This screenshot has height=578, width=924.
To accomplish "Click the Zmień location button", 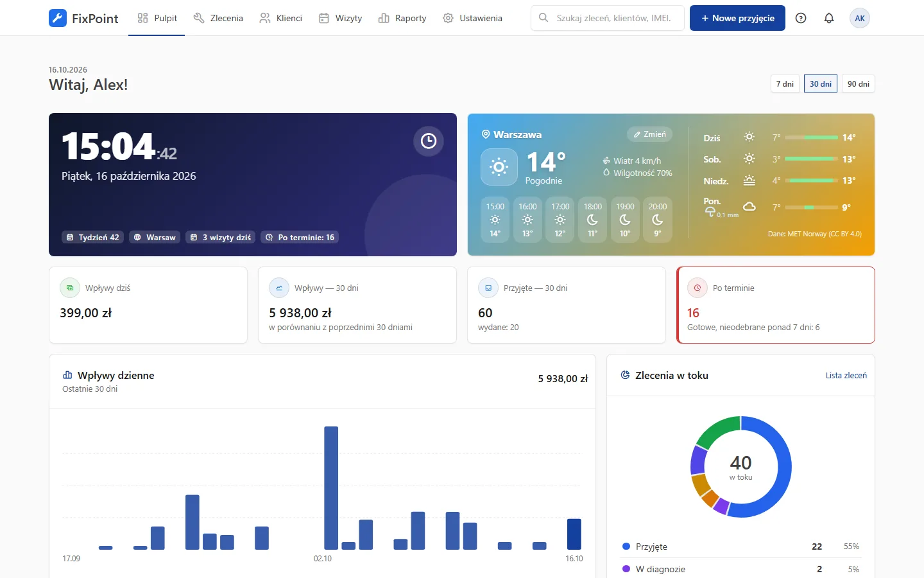I will click(x=649, y=134).
